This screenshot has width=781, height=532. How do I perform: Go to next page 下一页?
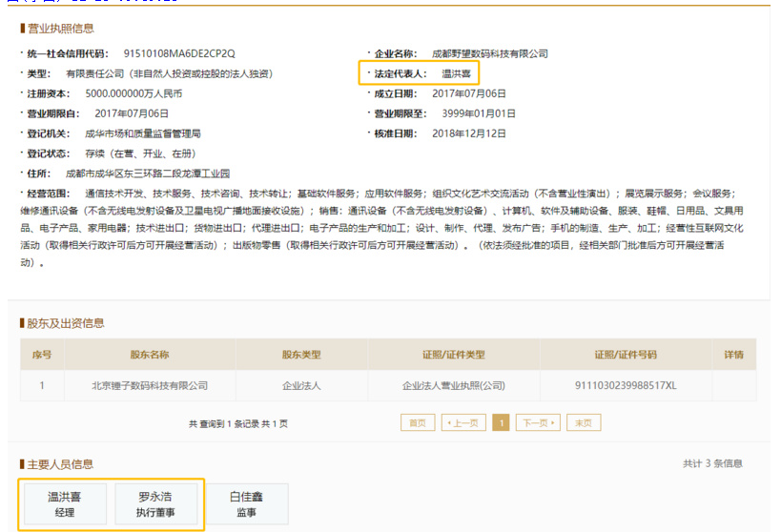(x=538, y=423)
